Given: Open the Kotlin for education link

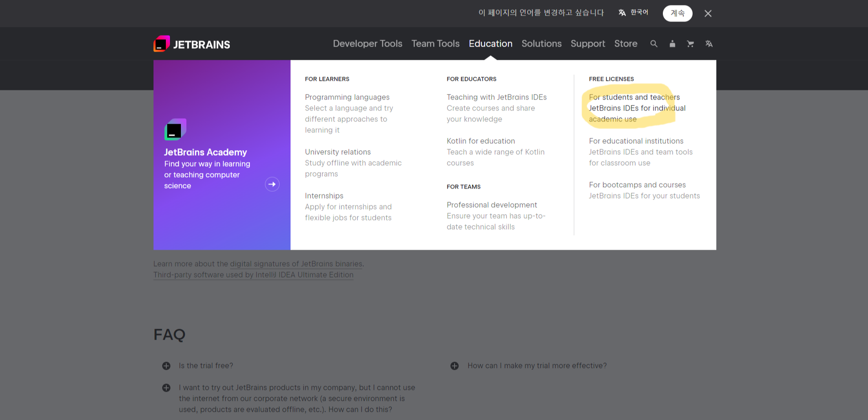Looking at the screenshot, I should point(481,141).
